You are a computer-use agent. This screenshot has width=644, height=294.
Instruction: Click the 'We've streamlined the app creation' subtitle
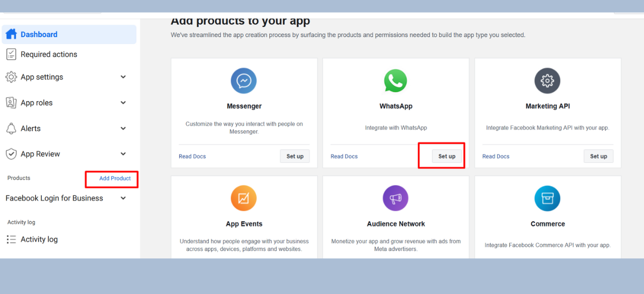pyautogui.click(x=348, y=35)
